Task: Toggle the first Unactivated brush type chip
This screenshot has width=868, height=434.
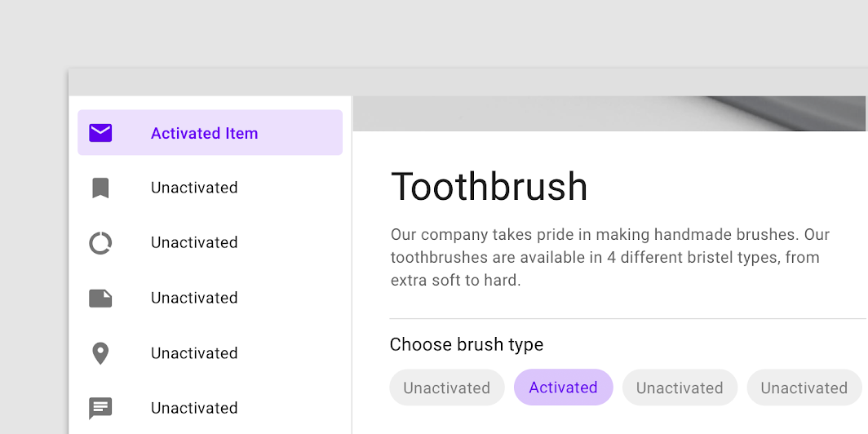Action: tap(447, 387)
